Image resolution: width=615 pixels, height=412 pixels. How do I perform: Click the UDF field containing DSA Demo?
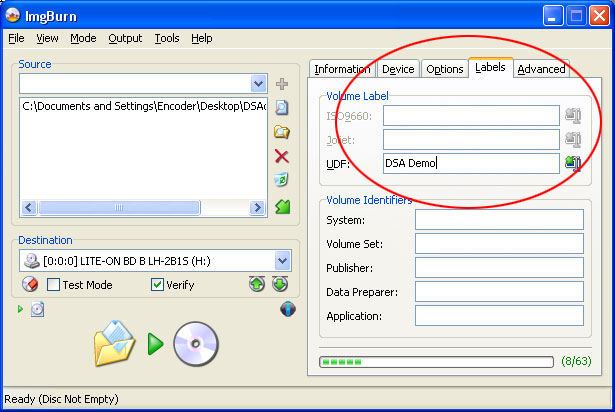click(x=471, y=163)
